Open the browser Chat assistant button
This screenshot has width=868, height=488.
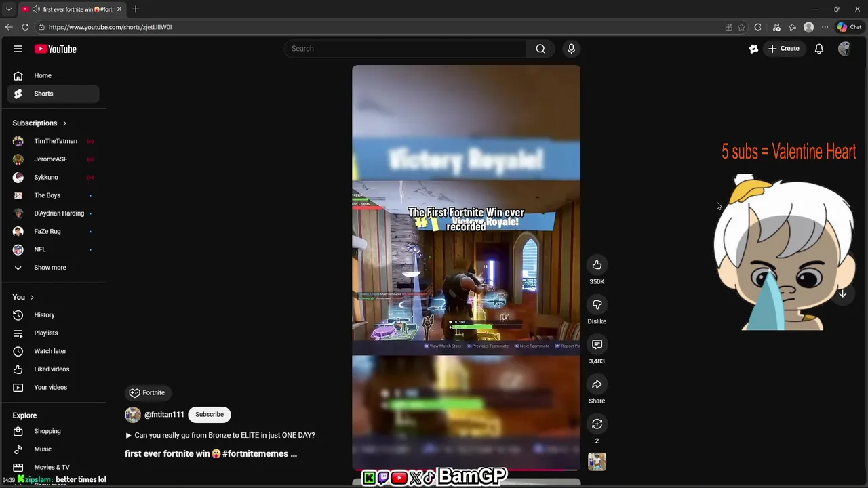(849, 27)
